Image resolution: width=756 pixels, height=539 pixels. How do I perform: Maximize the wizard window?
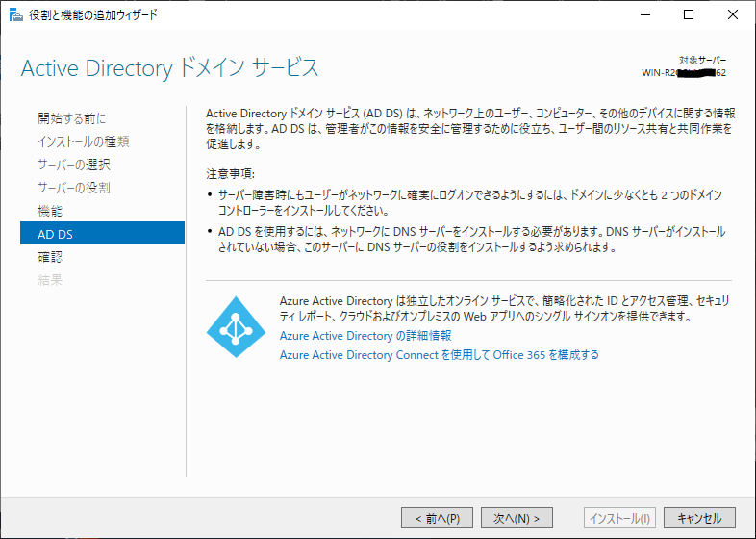click(x=689, y=15)
